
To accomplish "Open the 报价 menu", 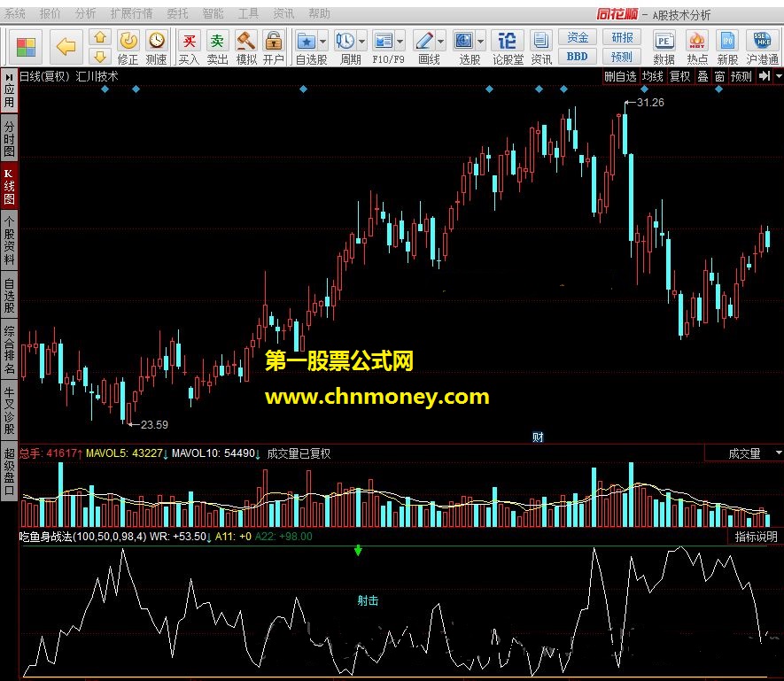I will pos(50,13).
